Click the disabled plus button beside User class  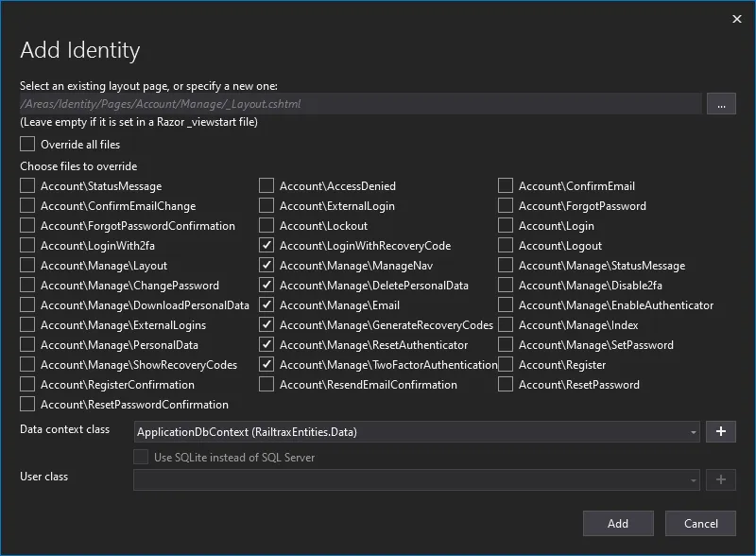coord(721,479)
